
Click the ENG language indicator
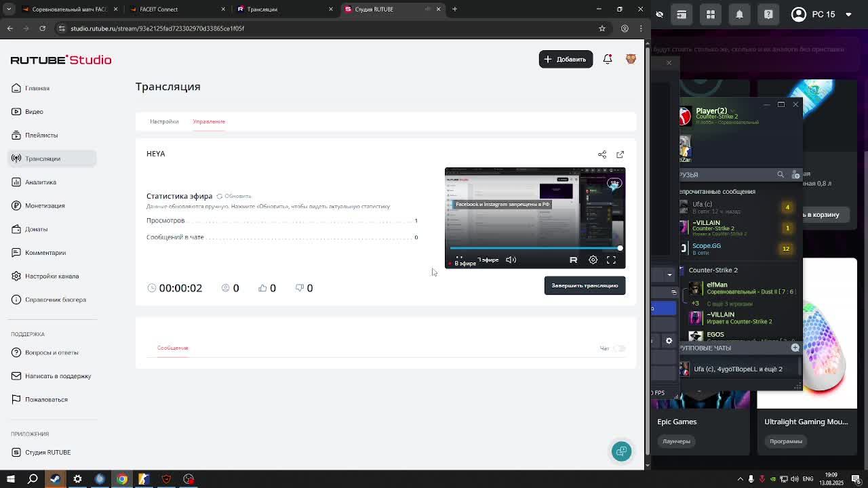pyautogui.click(x=809, y=479)
